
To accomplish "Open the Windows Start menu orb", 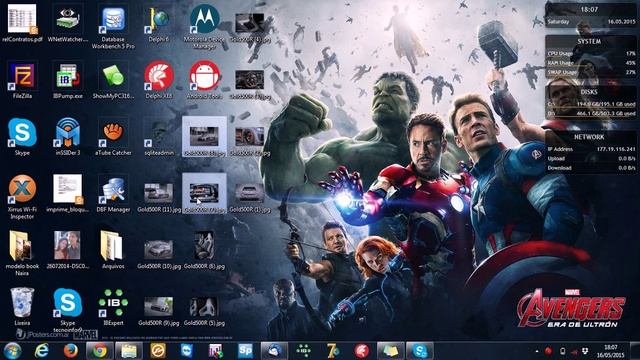I will pyautogui.click(x=13, y=351).
